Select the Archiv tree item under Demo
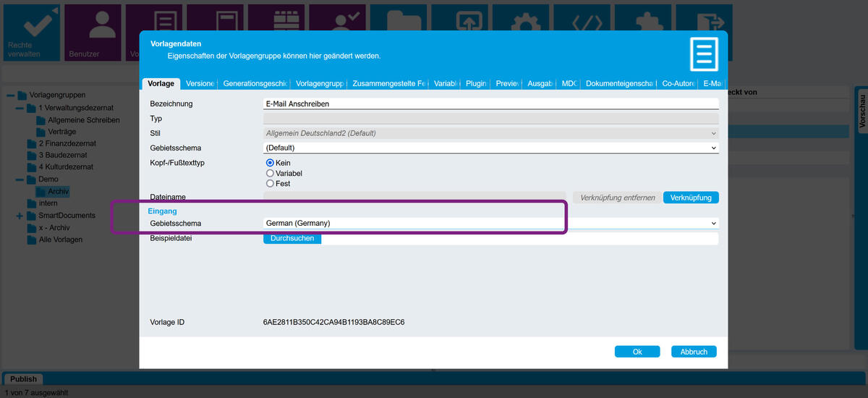Image resolution: width=868 pixels, height=398 pixels. (x=59, y=191)
